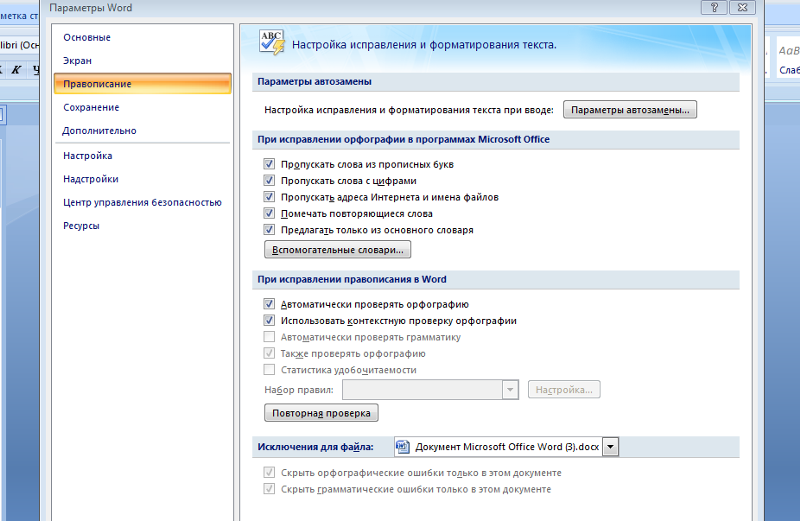Click the Параметры автозамены section header
Viewport: 800px width, 521px height.
pos(314,82)
